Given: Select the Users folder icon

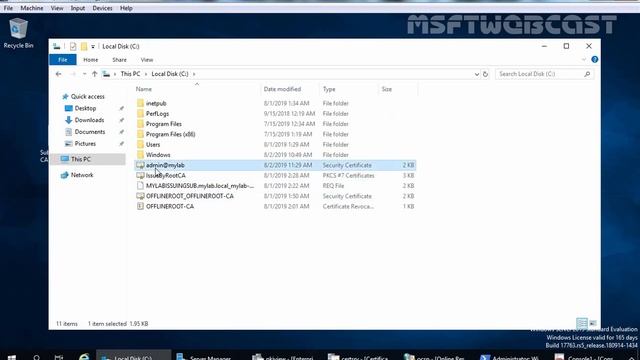Looking at the screenshot, I should 140,144.
